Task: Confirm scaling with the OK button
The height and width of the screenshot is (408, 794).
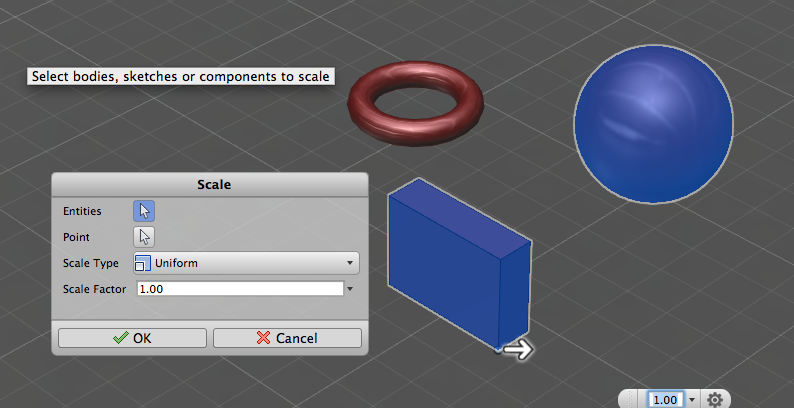Action: point(132,338)
